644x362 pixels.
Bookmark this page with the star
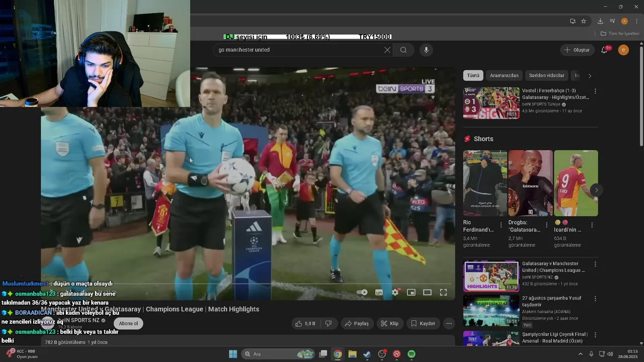pyautogui.click(x=584, y=21)
